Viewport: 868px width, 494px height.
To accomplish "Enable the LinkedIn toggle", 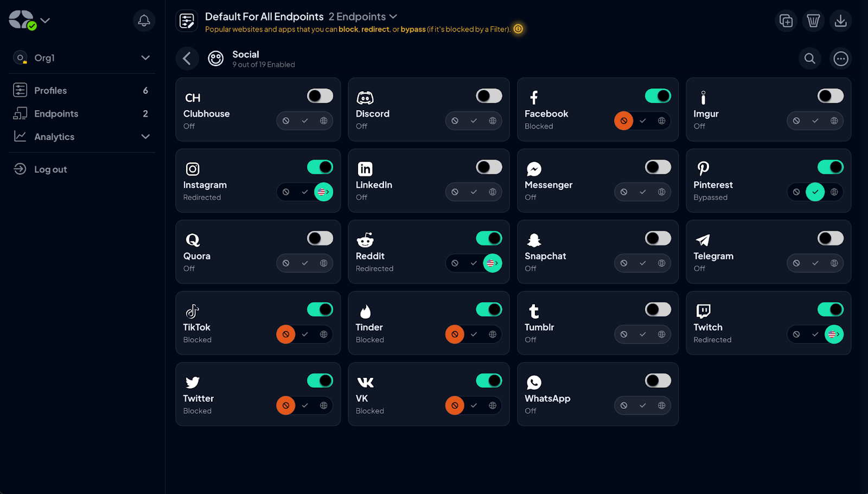I will 489,167.
